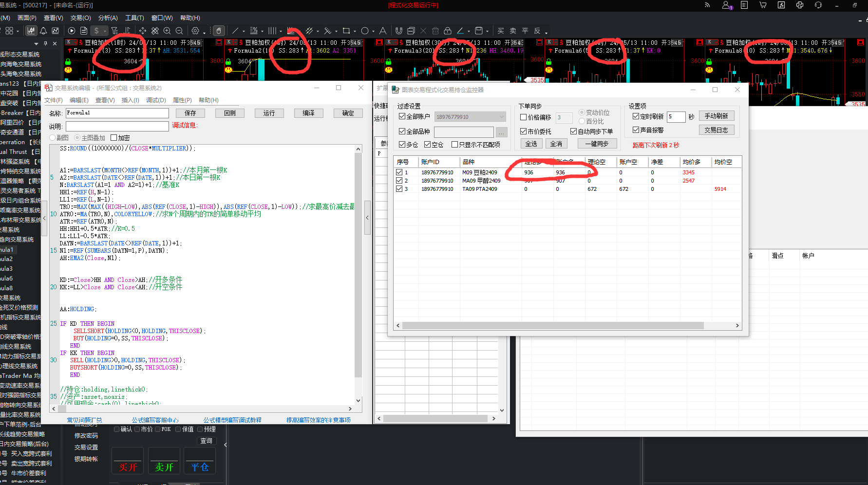Open the shopping cart icon in title bar
868x485 pixels.
point(763,5)
